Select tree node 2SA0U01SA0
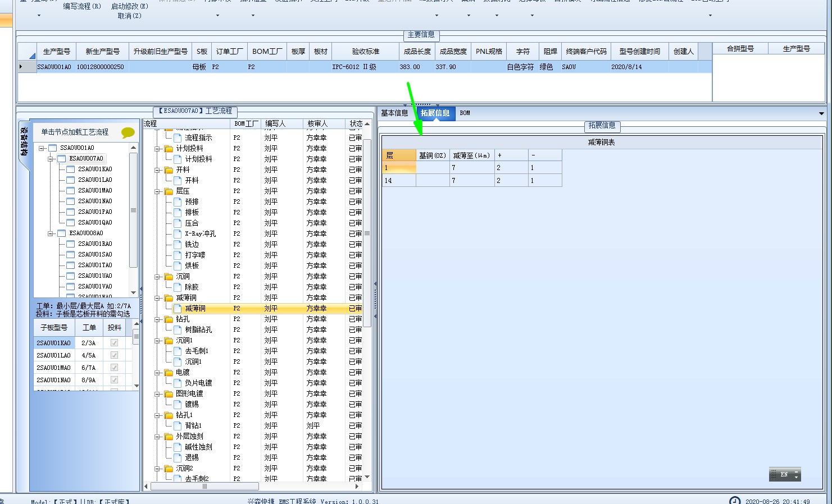Image resolution: width=832 pixels, height=504 pixels. pos(95,255)
